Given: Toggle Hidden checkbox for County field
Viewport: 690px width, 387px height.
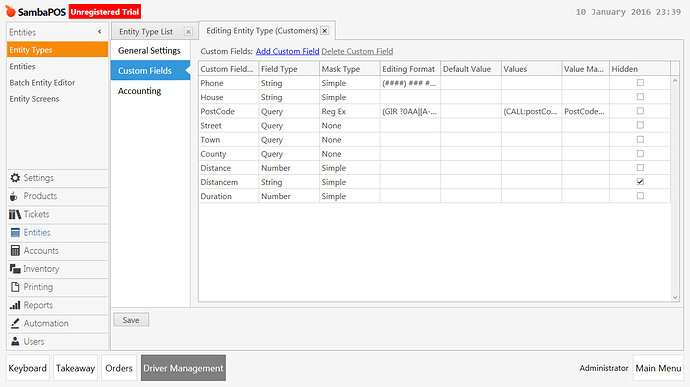Looking at the screenshot, I should point(640,153).
